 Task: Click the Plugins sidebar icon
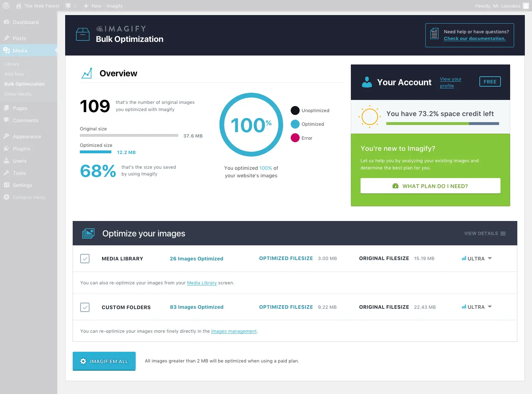pyautogui.click(x=7, y=148)
